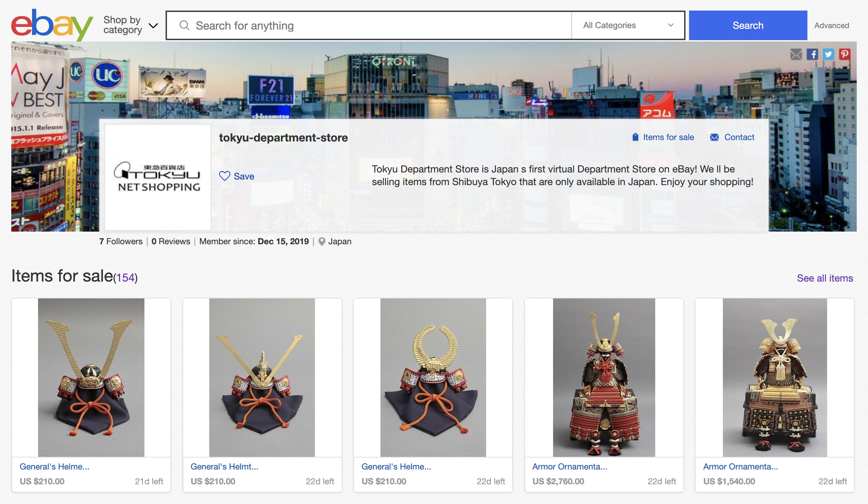This screenshot has width=868, height=504.
Task: Share store on Facebook icon
Action: (x=812, y=54)
